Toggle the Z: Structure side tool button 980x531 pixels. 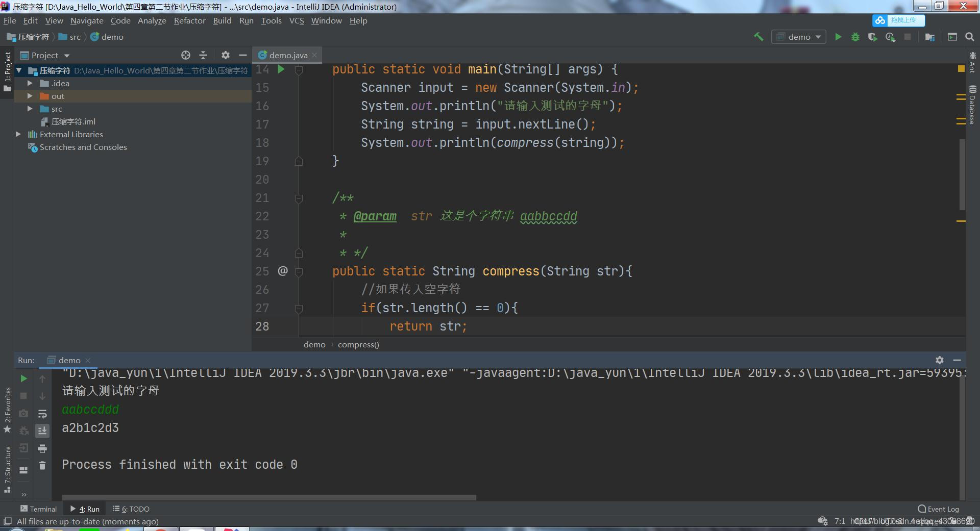pos(7,469)
